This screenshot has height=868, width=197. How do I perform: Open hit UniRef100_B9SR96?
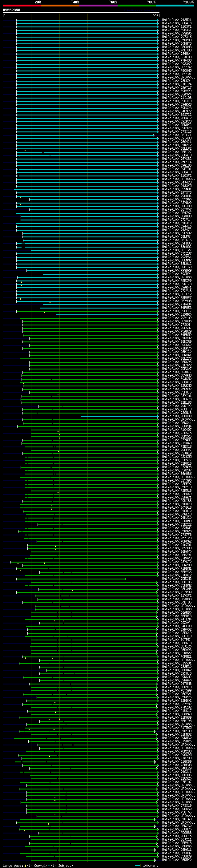click(176, 33)
